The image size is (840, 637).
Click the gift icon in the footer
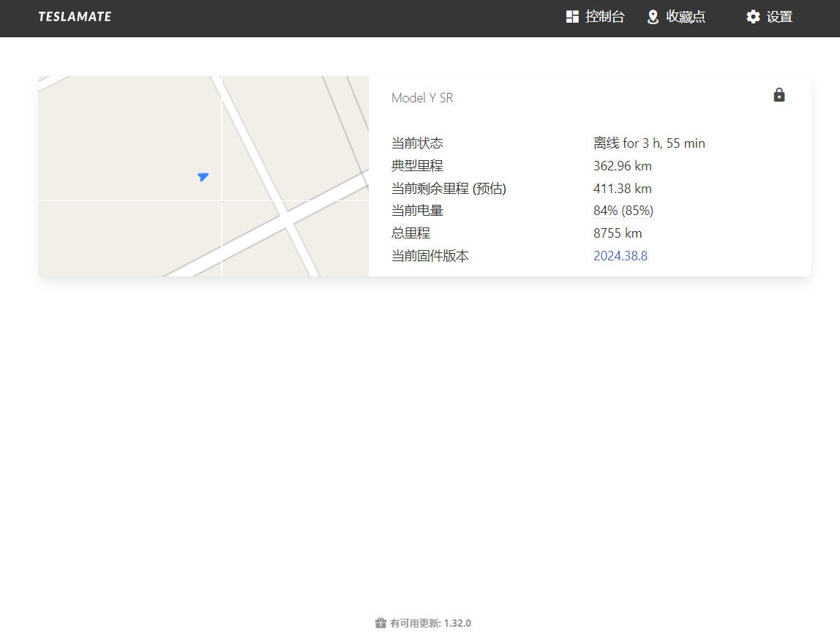(380, 623)
